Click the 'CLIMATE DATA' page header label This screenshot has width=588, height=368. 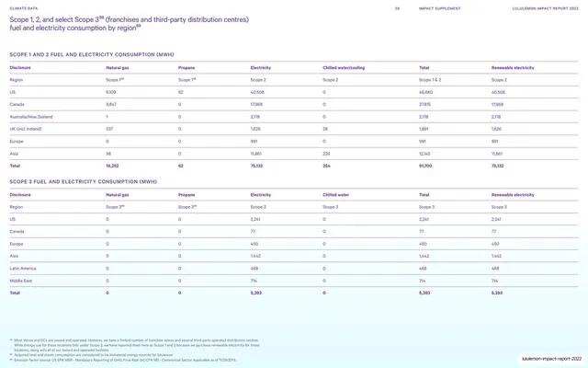tap(23, 8)
